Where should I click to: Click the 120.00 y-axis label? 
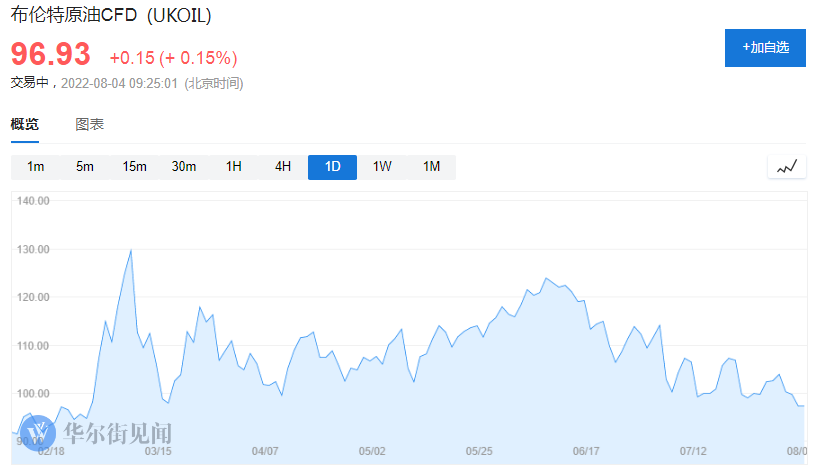coord(33,297)
